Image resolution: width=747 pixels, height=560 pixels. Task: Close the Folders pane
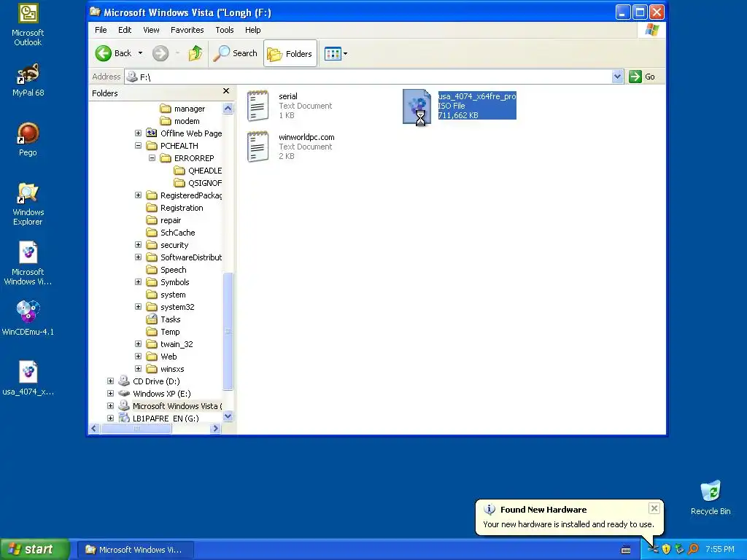(226, 91)
